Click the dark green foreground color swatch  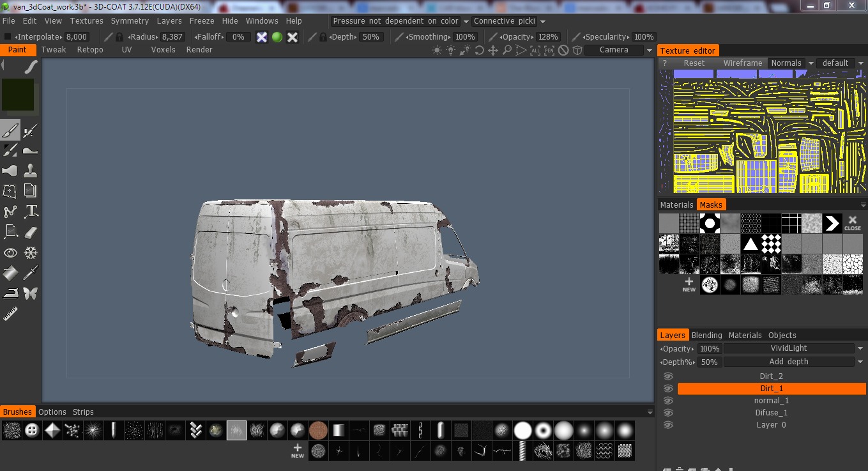click(18, 95)
